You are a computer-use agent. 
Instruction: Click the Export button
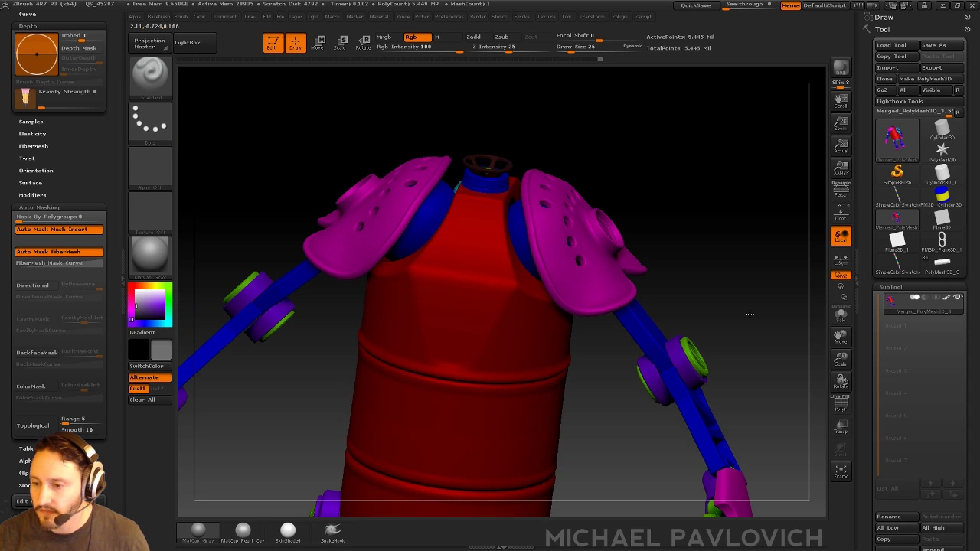(x=940, y=67)
